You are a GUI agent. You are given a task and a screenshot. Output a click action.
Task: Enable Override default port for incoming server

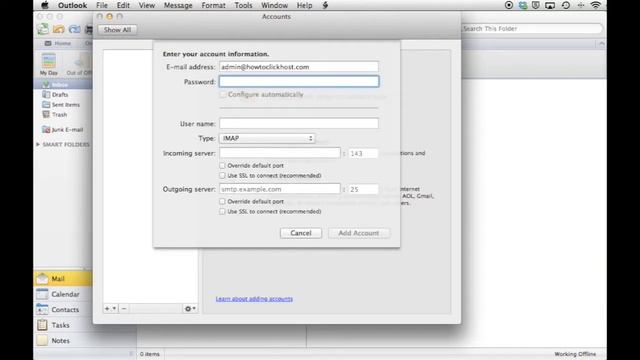222,165
